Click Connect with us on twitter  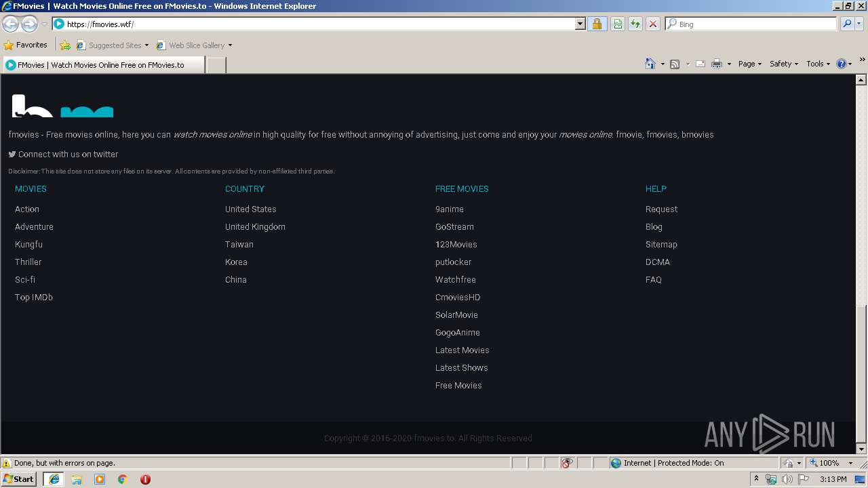pos(68,154)
